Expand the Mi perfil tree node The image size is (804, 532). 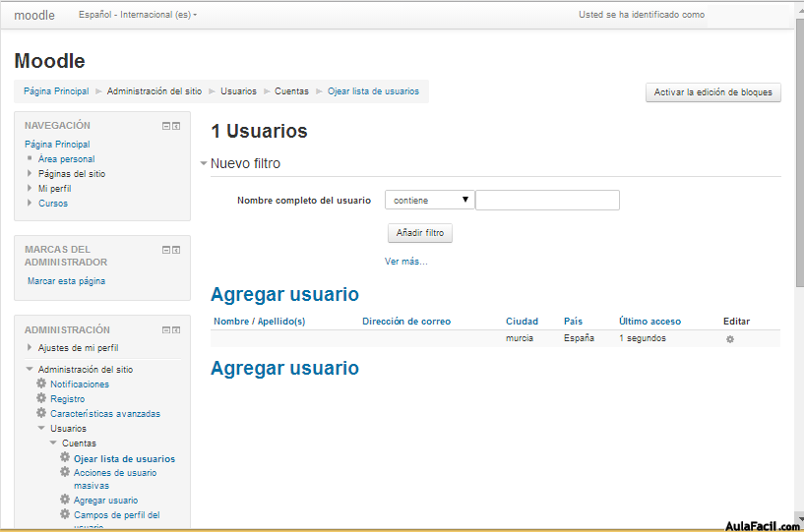point(30,188)
